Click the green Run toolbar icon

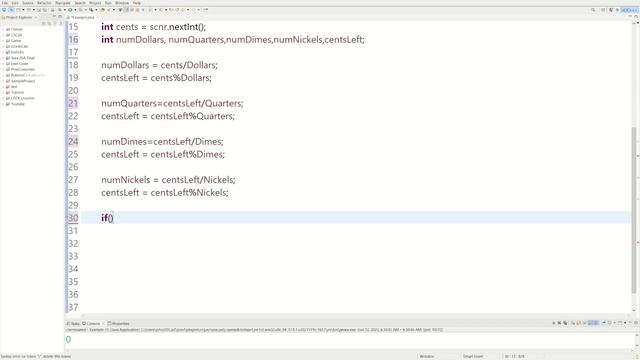pyautogui.click(x=70, y=10)
